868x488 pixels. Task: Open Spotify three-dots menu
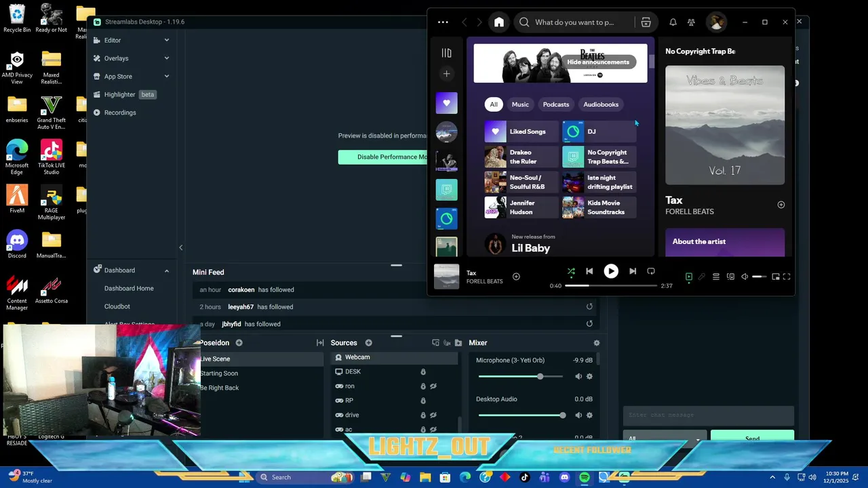click(x=443, y=22)
